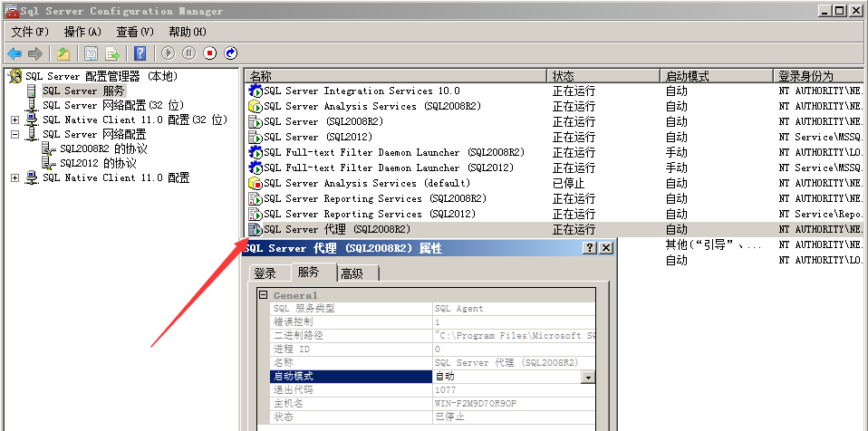868x431 pixels.
Task: Click the Reporting Services (SQL2008R2) icon
Action: click(256, 198)
